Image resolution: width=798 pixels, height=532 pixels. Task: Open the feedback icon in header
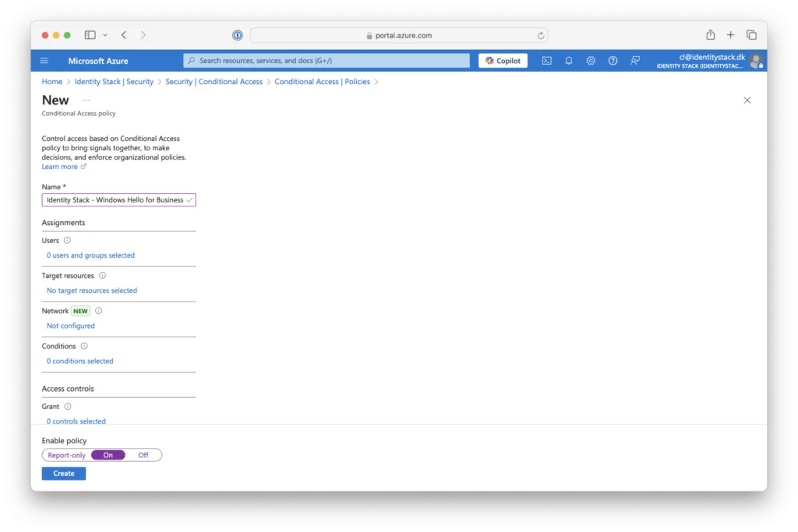click(x=634, y=61)
